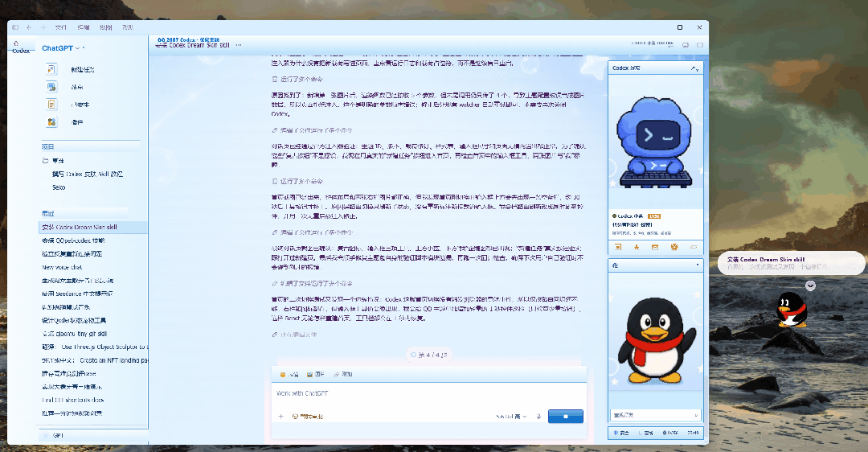Open the three-dot thread options menu
868x452 pixels.
[239, 45]
